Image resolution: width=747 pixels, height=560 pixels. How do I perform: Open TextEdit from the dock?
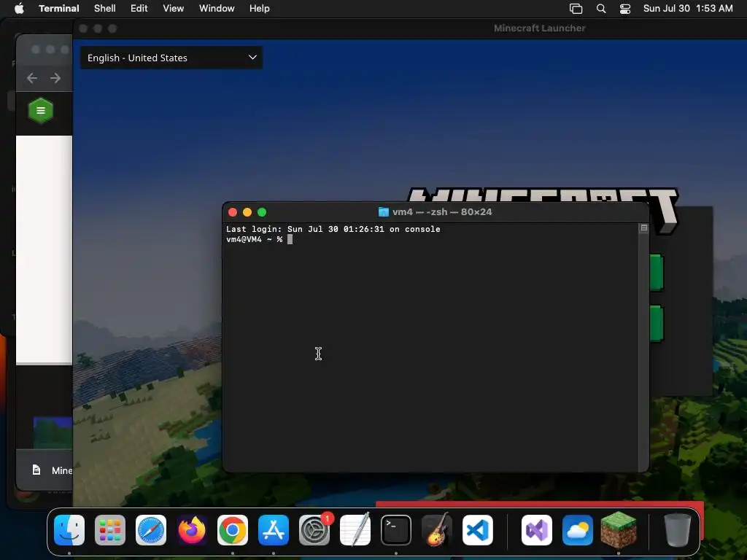[355, 530]
